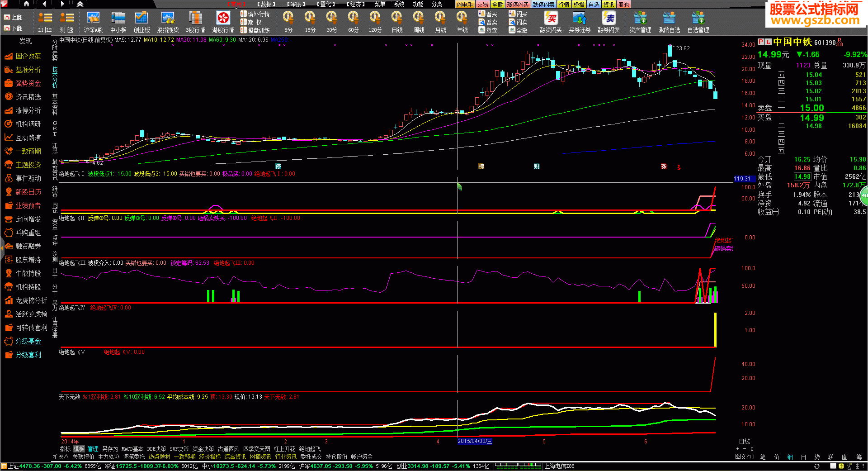Open the L1|L2 quotes icon
The image size is (868, 471).
[45, 22]
